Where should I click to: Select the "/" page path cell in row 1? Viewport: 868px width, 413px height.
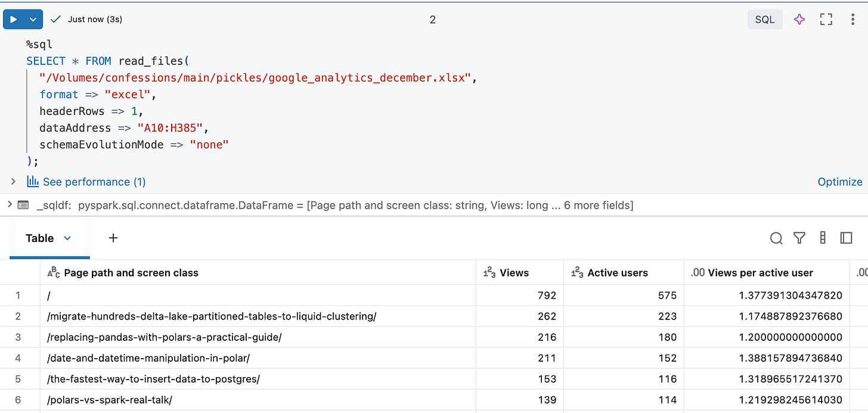(258, 295)
